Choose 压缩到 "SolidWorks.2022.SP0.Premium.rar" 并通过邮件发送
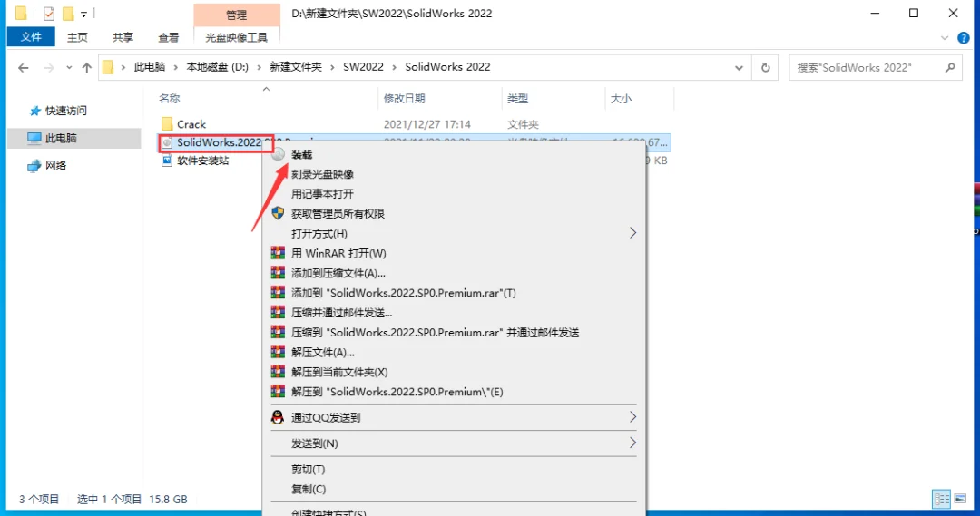 tap(454, 332)
